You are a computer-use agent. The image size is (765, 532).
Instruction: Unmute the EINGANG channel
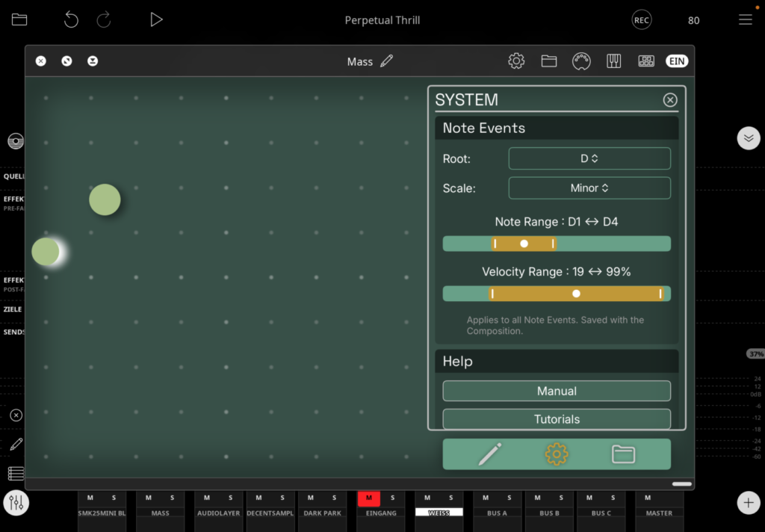click(368, 498)
